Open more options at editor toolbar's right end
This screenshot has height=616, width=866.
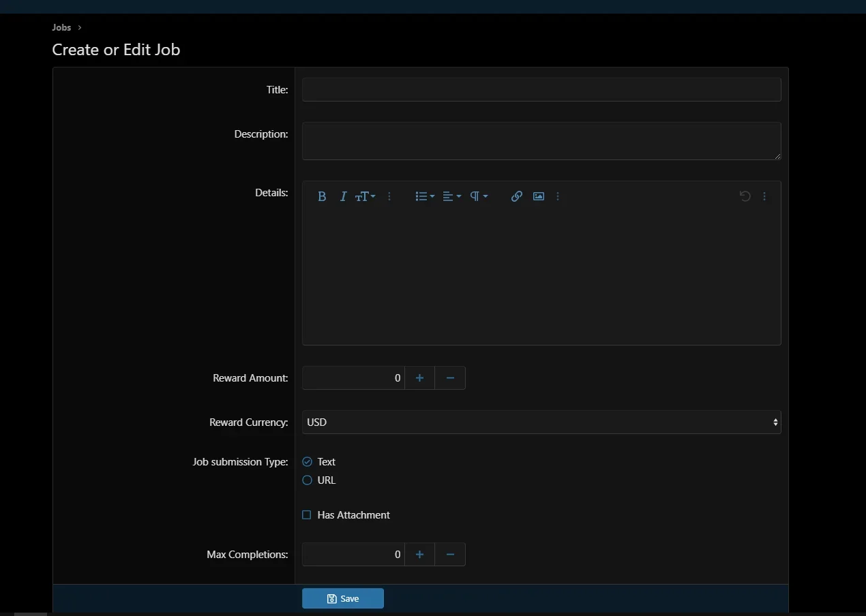(x=764, y=196)
